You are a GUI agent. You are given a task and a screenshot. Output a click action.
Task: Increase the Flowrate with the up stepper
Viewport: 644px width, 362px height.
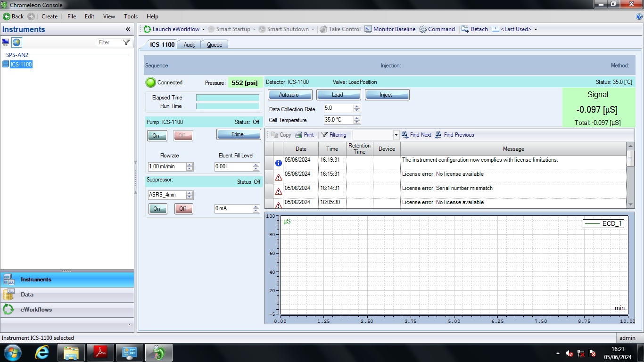tap(190, 165)
